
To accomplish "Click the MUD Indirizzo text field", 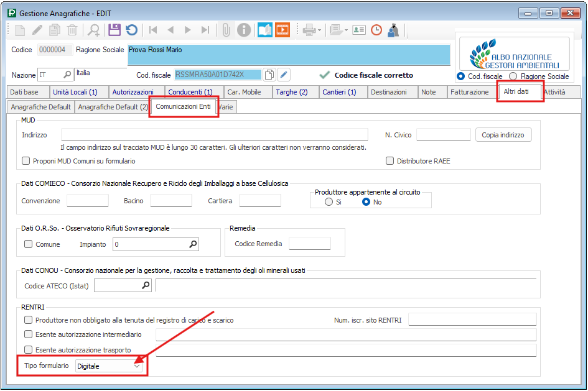I will point(214,135).
